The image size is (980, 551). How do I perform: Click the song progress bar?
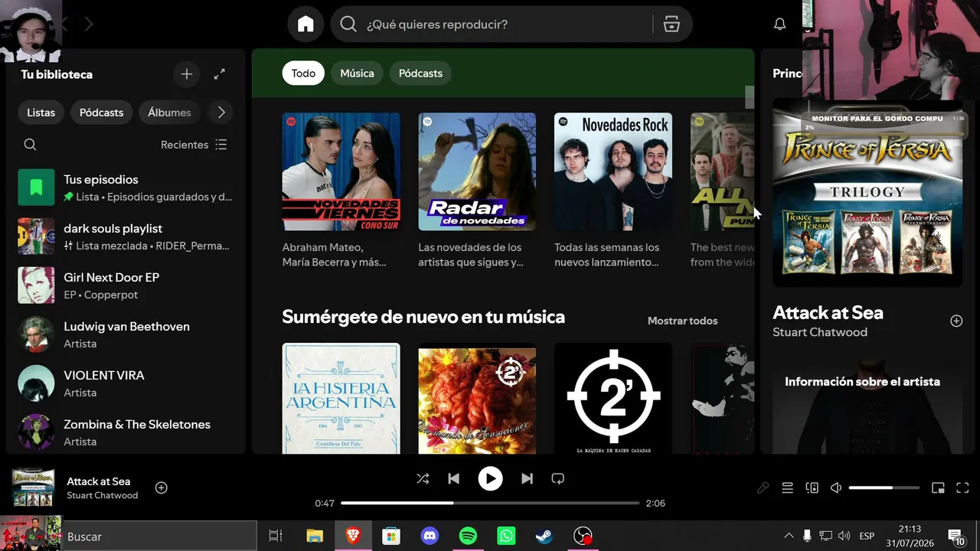pyautogui.click(x=490, y=503)
